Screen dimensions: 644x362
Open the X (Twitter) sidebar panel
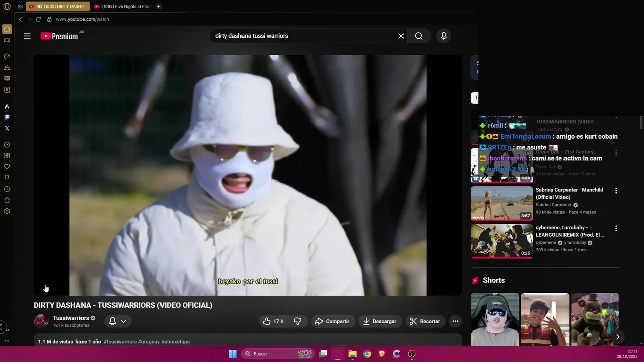click(7, 128)
